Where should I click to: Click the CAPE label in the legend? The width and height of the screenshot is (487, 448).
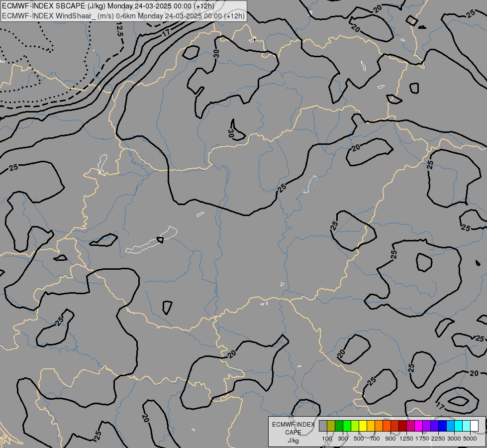293,433
